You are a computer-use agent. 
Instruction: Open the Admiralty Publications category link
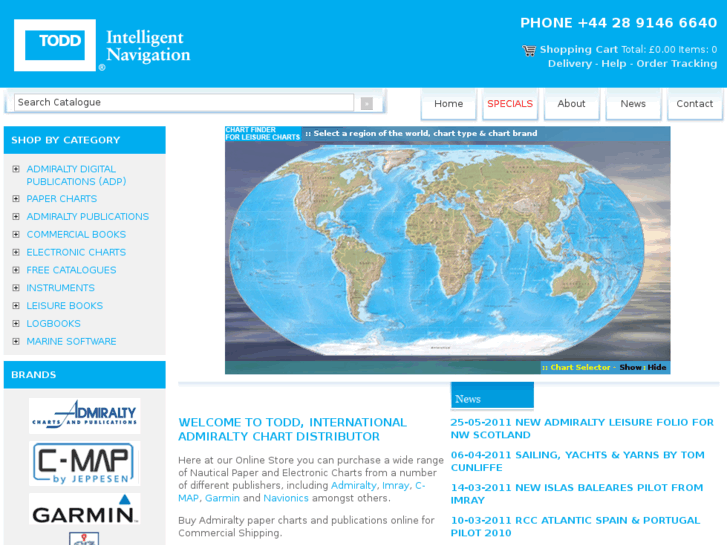pyautogui.click(x=88, y=217)
